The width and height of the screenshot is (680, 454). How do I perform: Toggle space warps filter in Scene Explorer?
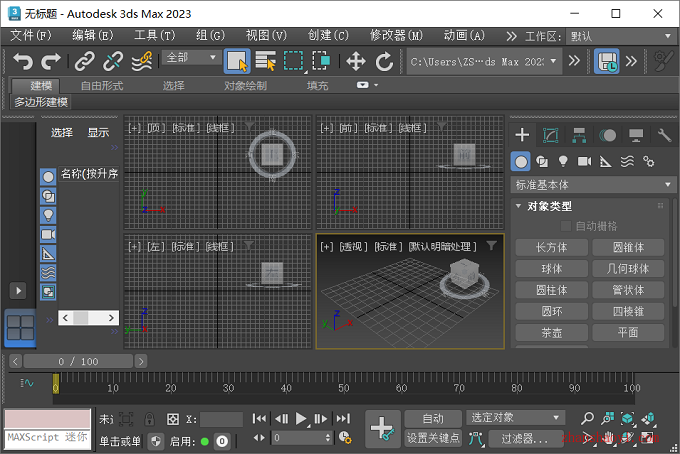[x=48, y=273]
